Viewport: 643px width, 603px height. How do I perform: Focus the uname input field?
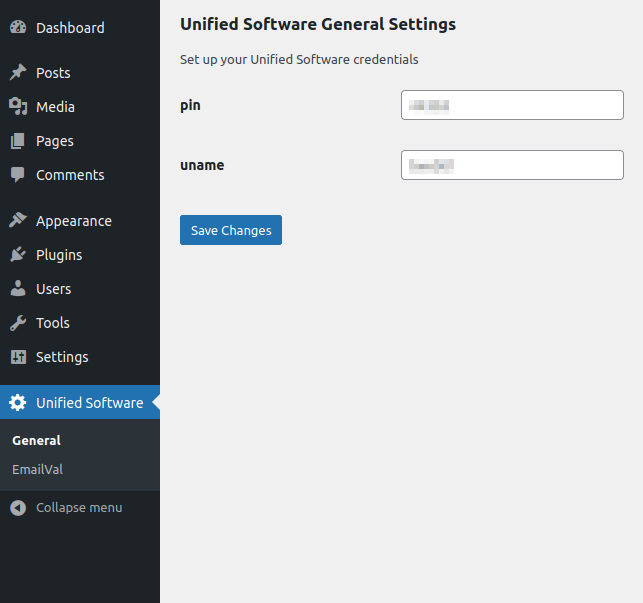[x=512, y=165]
